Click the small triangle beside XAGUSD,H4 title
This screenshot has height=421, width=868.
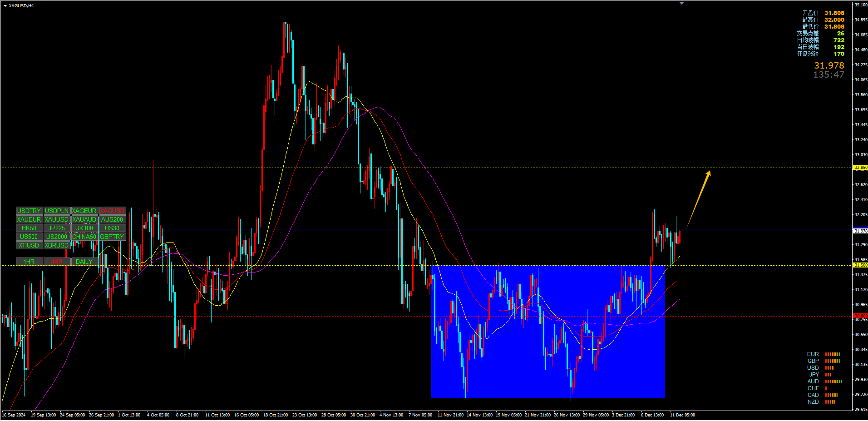tap(5, 6)
